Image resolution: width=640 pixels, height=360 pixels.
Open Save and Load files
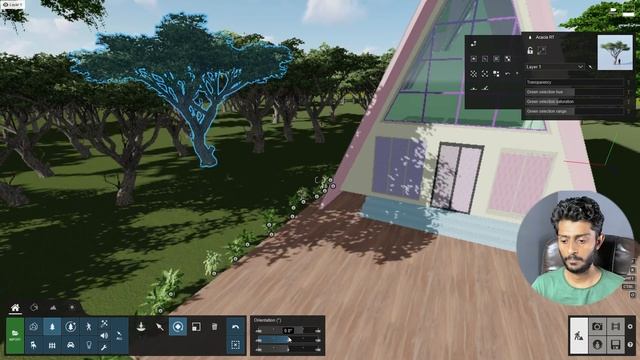(x=616, y=345)
